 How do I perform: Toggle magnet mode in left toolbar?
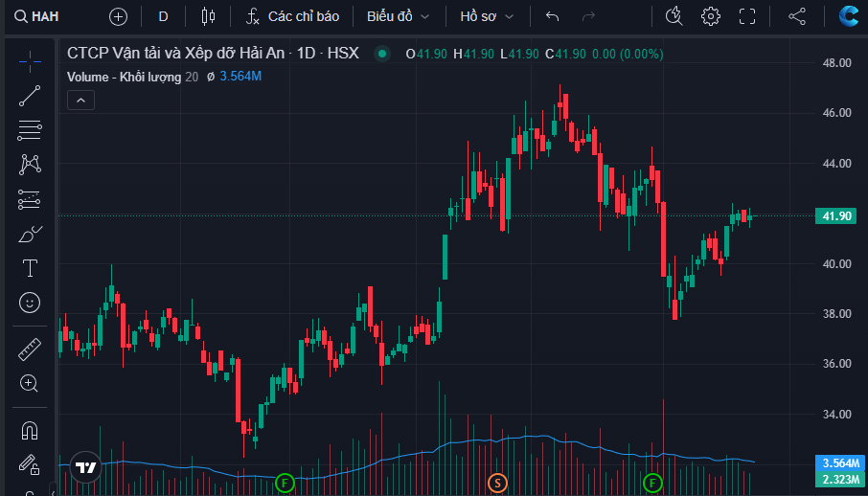30,430
